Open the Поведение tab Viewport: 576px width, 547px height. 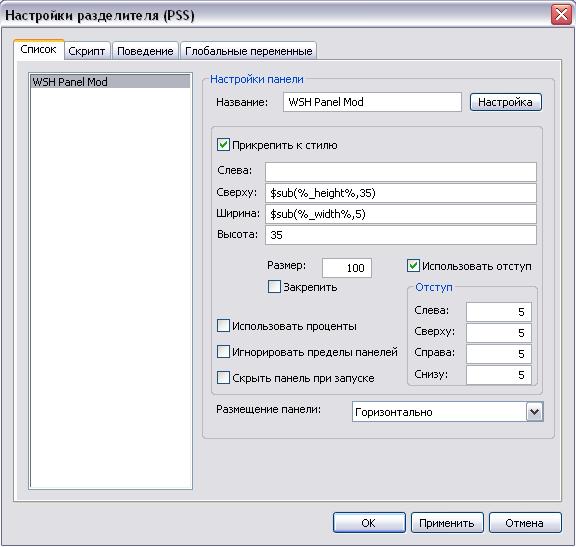(x=145, y=51)
